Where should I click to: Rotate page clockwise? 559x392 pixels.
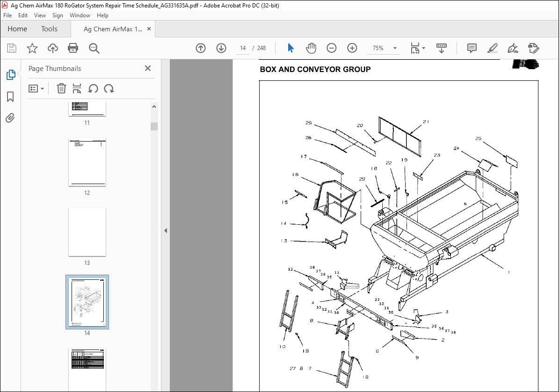coord(109,88)
